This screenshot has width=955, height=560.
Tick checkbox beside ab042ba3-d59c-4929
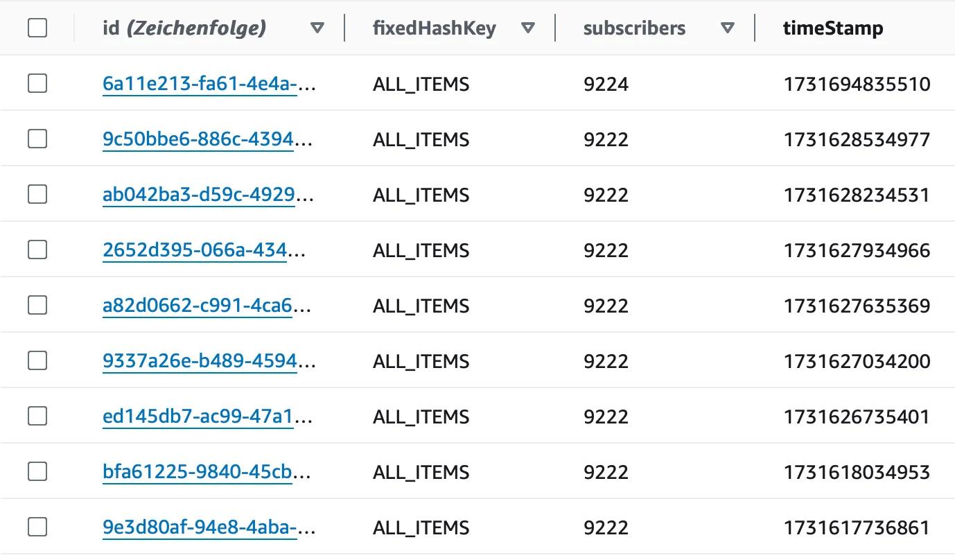pos(37,195)
